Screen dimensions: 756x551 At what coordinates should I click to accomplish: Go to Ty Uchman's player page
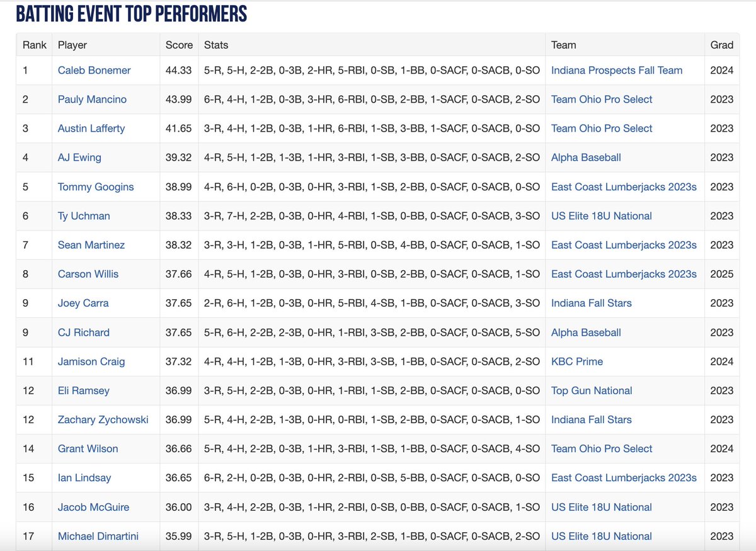pos(84,216)
